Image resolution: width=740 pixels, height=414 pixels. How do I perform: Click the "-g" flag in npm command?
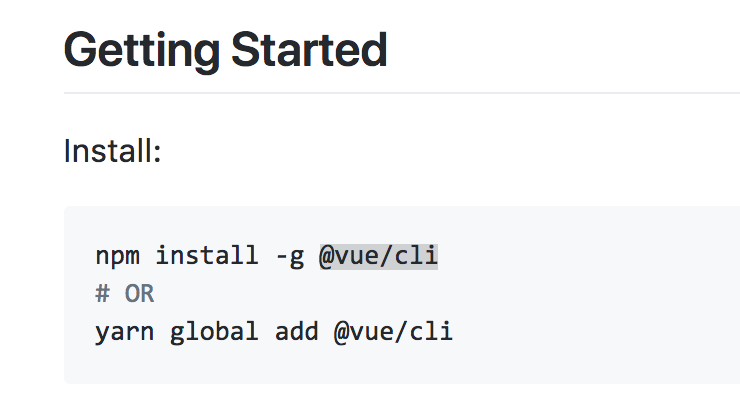[x=288, y=256]
